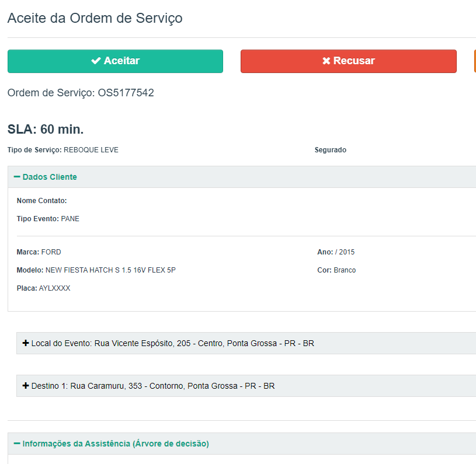Collapse Informações da Assistência panel title

pyautogui.click(x=116, y=444)
